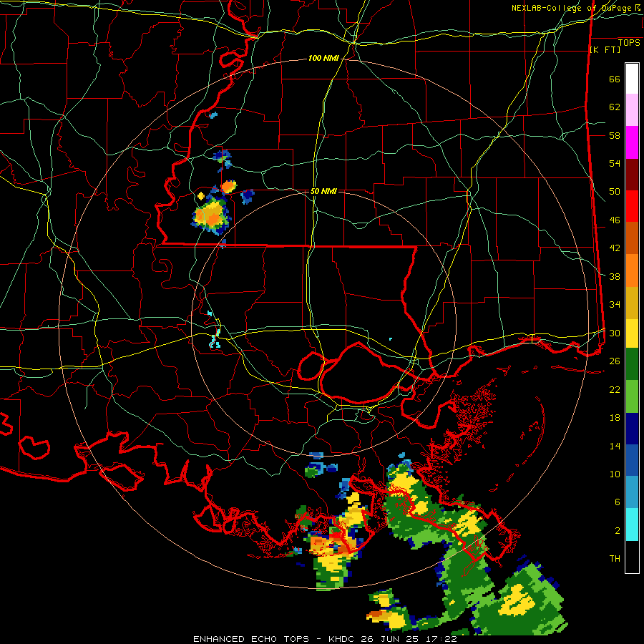Click the 100 NMI range ring label
Screen dimensions: 644x644
[323, 59]
